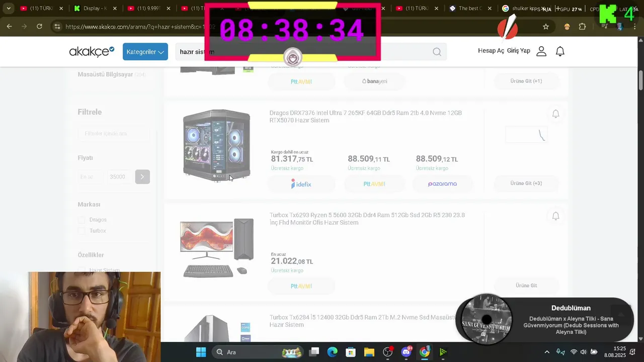Open Turbox Tx6284 product title link
The width and height of the screenshot is (644, 362).
point(363,321)
